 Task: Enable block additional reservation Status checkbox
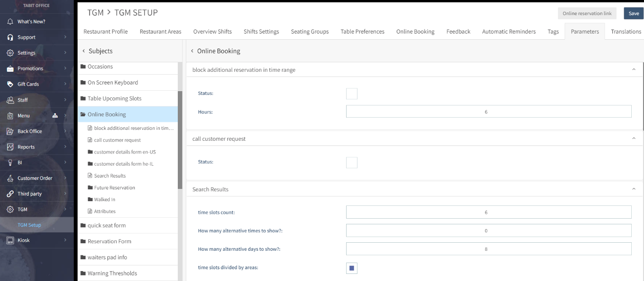(x=351, y=94)
